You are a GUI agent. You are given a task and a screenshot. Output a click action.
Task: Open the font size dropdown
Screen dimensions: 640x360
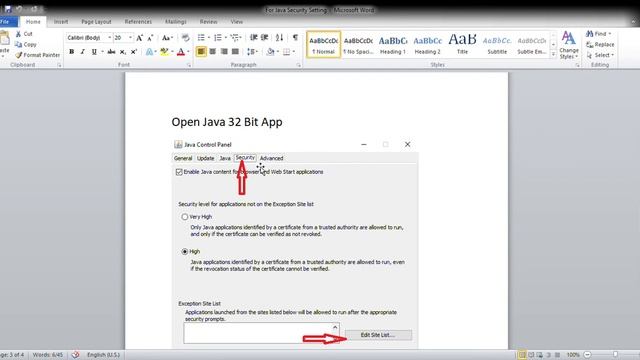[x=130, y=38]
